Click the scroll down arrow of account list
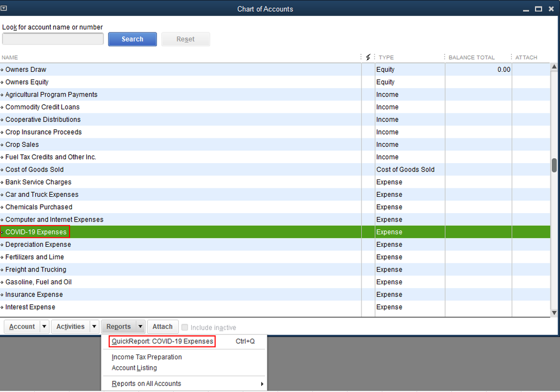 coord(554,313)
